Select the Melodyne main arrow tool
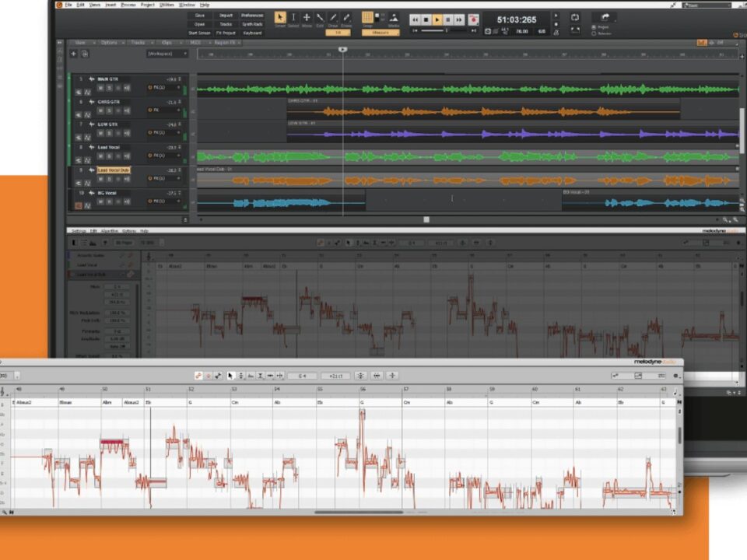This screenshot has width=747, height=560. (x=230, y=376)
